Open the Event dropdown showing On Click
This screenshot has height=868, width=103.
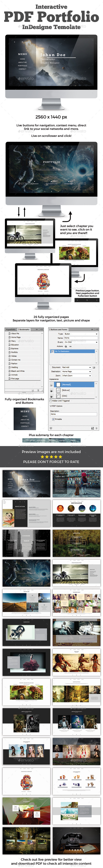click(81, 342)
